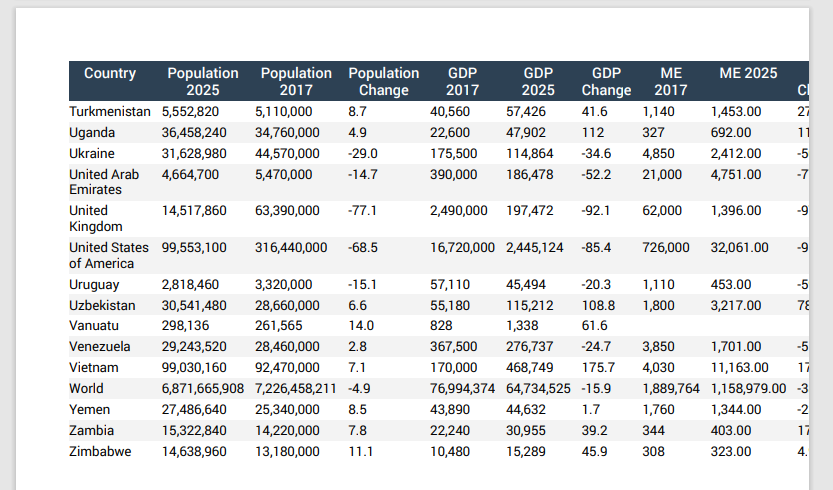Select the Ukraine country cell

click(92, 154)
